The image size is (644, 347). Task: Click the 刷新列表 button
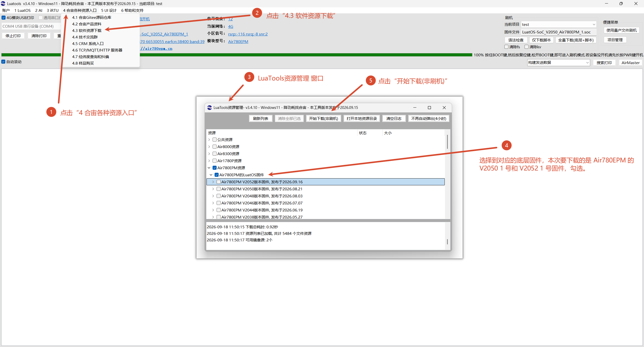tap(261, 118)
